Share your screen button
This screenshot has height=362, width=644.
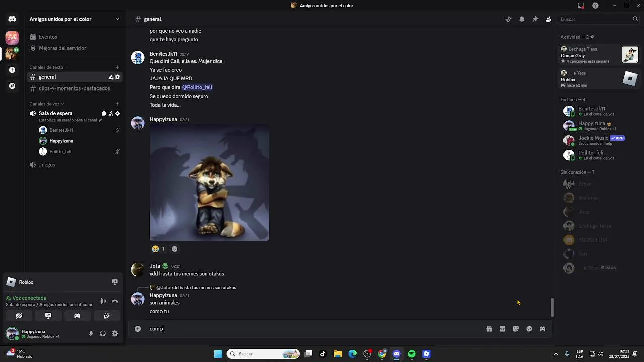(x=48, y=316)
